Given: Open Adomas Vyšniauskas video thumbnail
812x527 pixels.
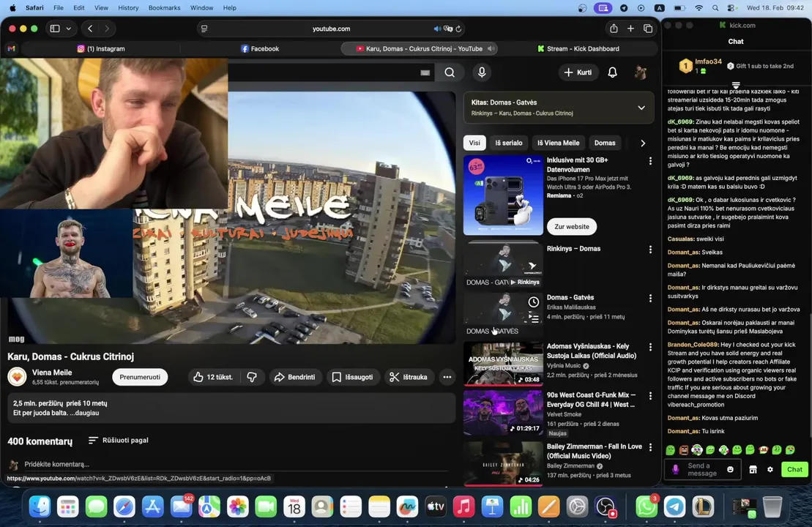Looking at the screenshot, I should pos(503,364).
